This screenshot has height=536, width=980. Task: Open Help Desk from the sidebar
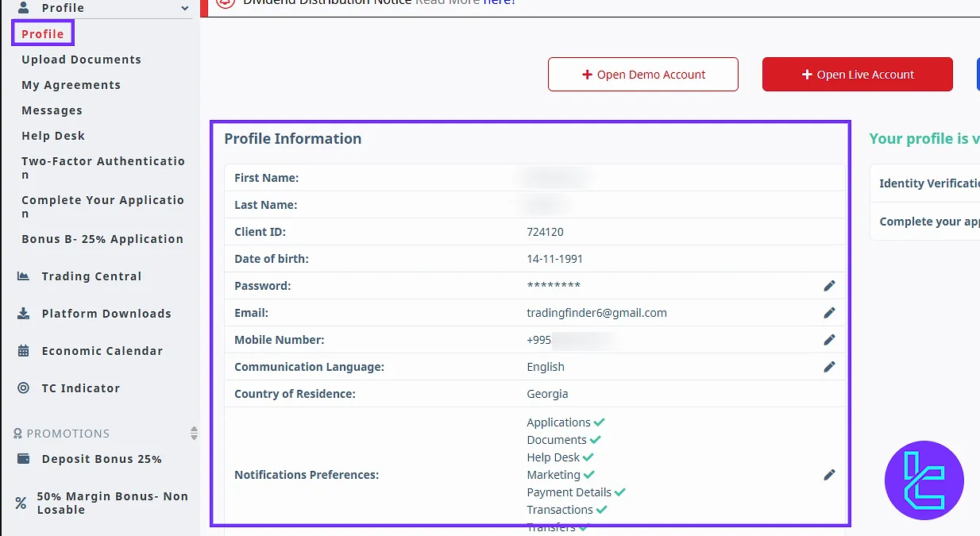[52, 136]
